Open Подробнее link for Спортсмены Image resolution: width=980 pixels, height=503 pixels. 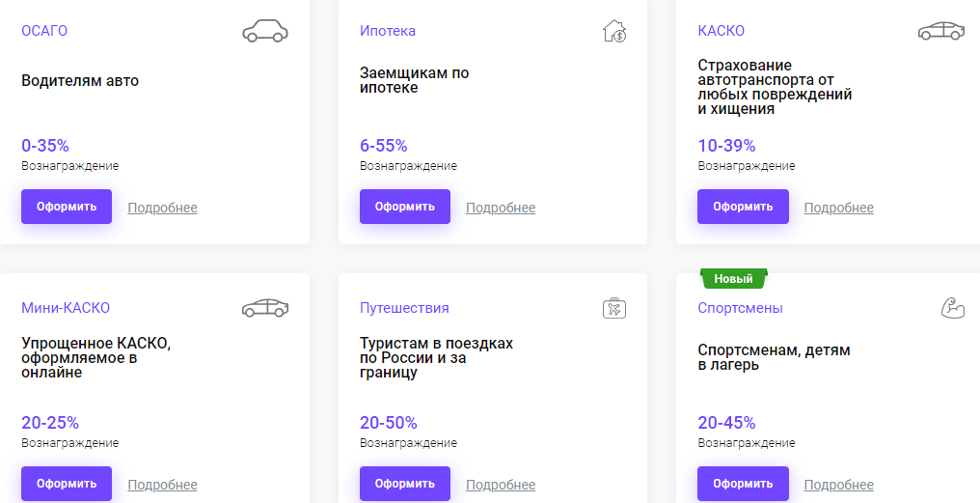point(839,485)
